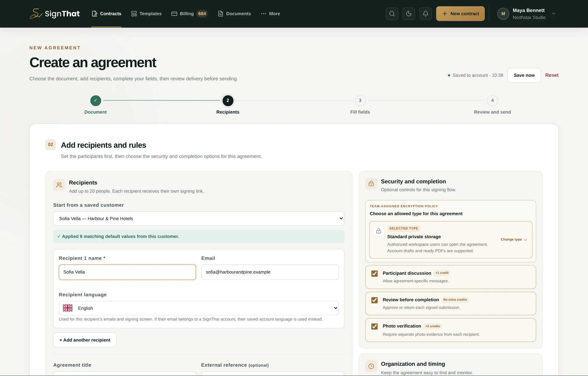Click 'Standard private storage' title
588x376 pixels.
tap(414, 237)
